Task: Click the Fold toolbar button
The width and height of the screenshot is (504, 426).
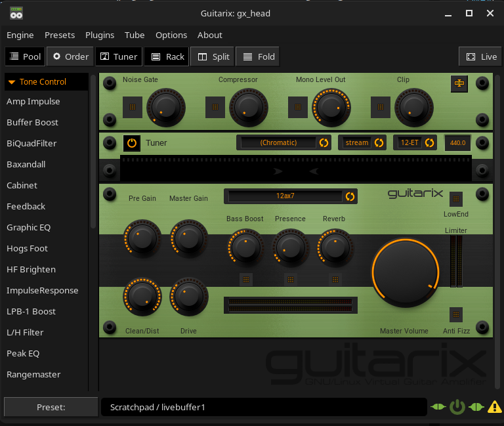Action: (x=258, y=56)
